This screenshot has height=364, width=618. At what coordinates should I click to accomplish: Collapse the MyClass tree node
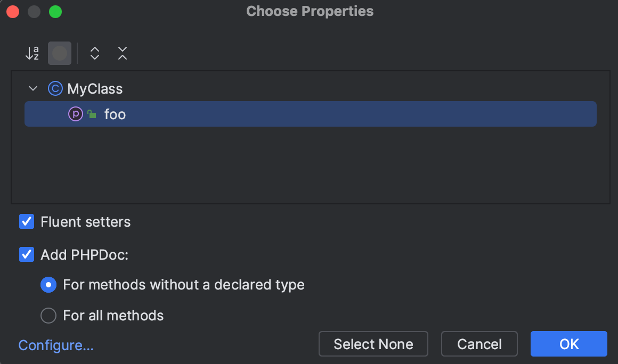[x=32, y=88]
